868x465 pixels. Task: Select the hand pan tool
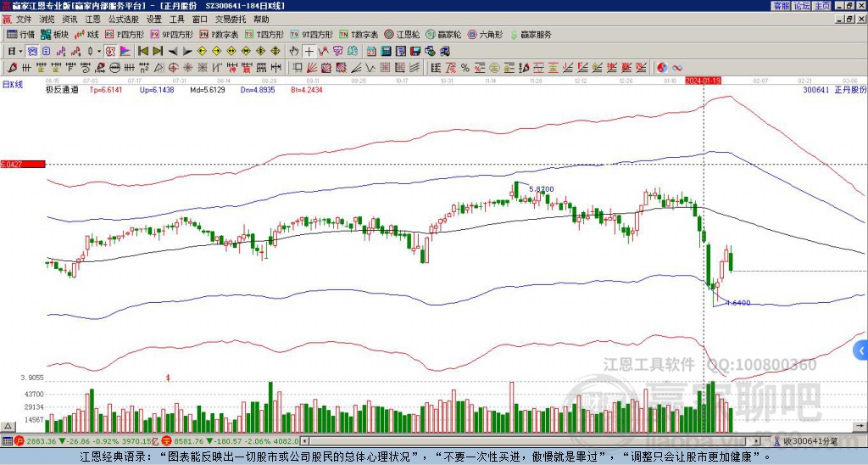click(x=293, y=51)
